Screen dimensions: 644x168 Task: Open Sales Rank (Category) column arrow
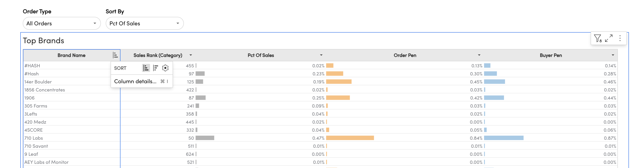[x=191, y=55]
